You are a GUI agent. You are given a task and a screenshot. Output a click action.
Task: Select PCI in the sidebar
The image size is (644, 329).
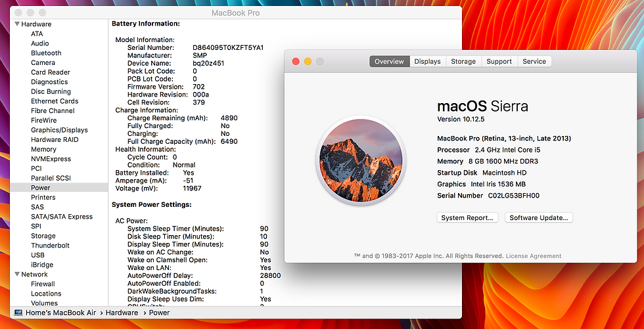(x=36, y=168)
